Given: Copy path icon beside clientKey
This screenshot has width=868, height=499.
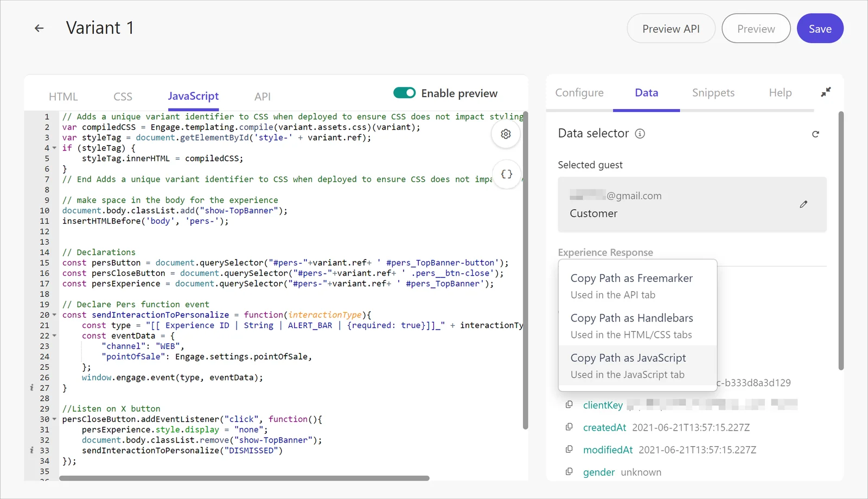Looking at the screenshot, I should 569,405.
